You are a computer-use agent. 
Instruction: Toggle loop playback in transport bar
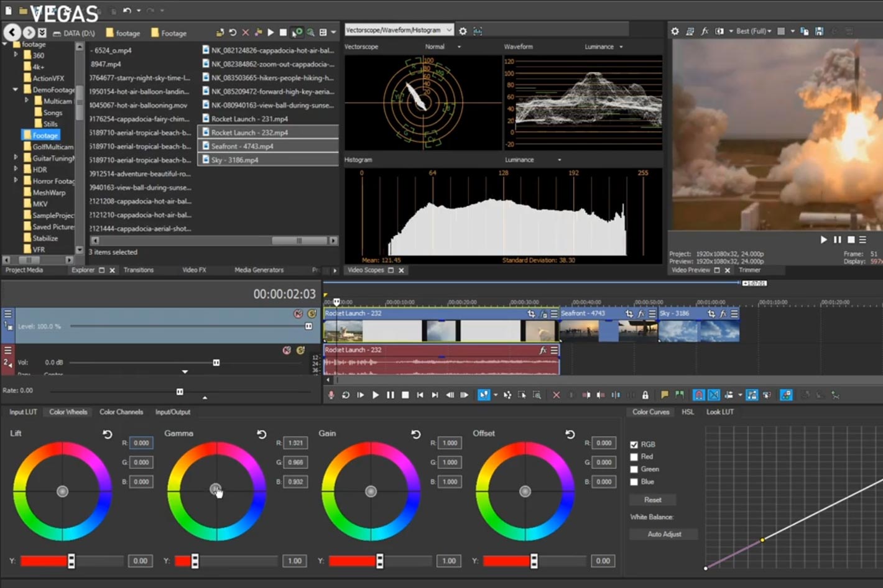(x=346, y=395)
